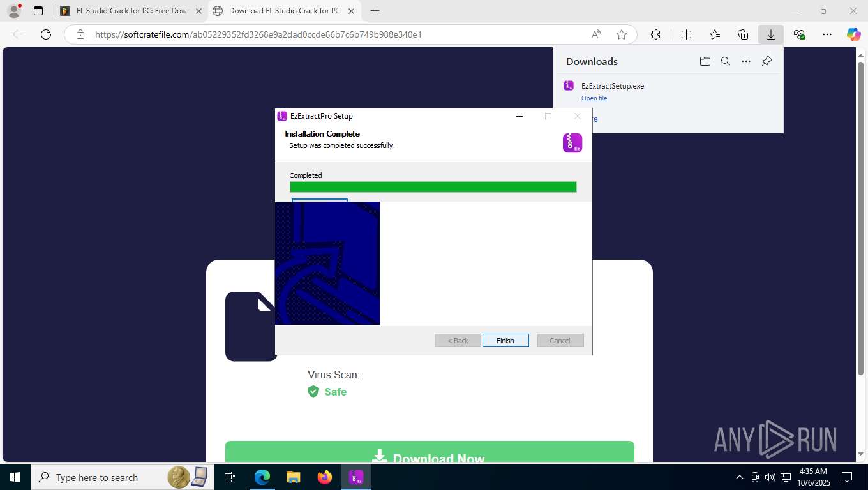The image size is (868, 490).
Task: Open Browser essentials
Action: click(799, 34)
